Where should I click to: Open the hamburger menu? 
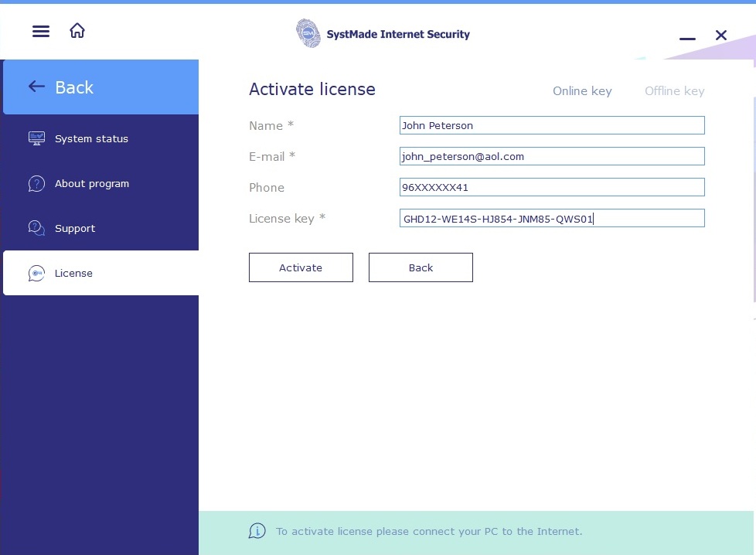click(x=41, y=31)
